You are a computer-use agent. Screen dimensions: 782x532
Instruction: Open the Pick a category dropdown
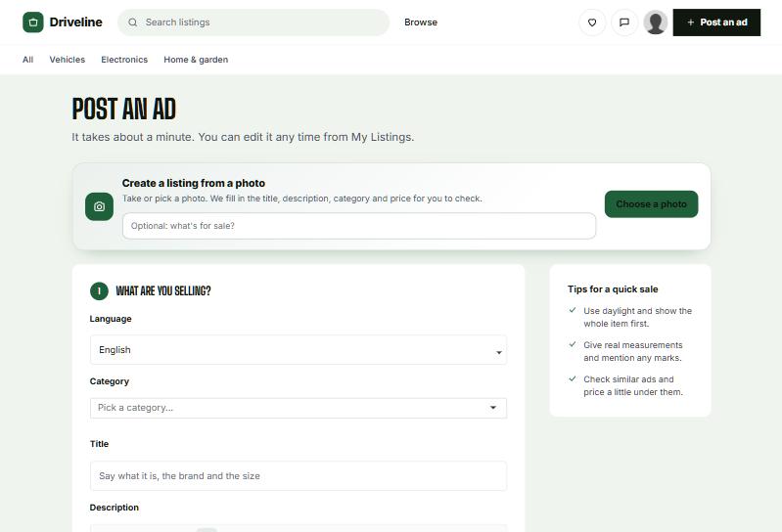pos(299,408)
